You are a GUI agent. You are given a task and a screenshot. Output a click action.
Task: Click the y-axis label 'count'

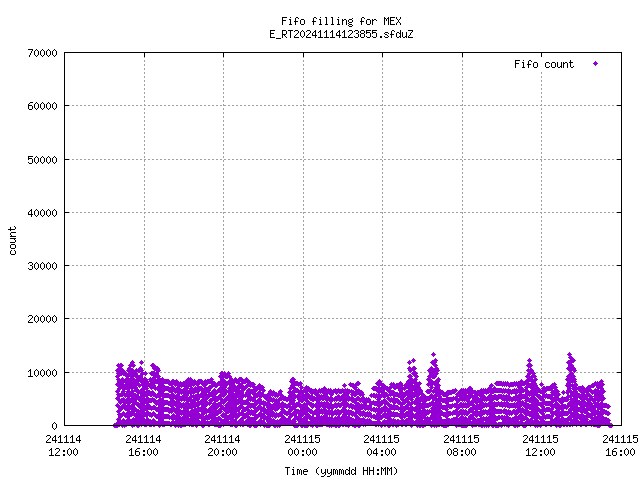click(12, 241)
